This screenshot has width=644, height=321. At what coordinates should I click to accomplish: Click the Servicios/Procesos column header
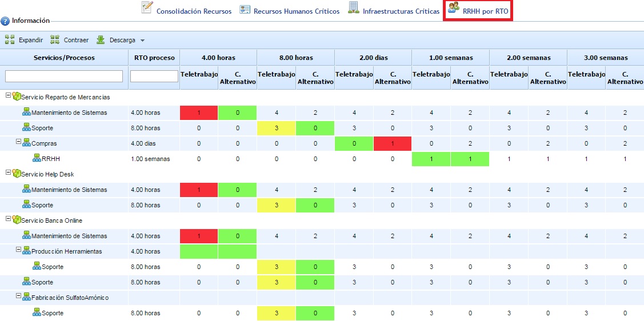pos(64,58)
